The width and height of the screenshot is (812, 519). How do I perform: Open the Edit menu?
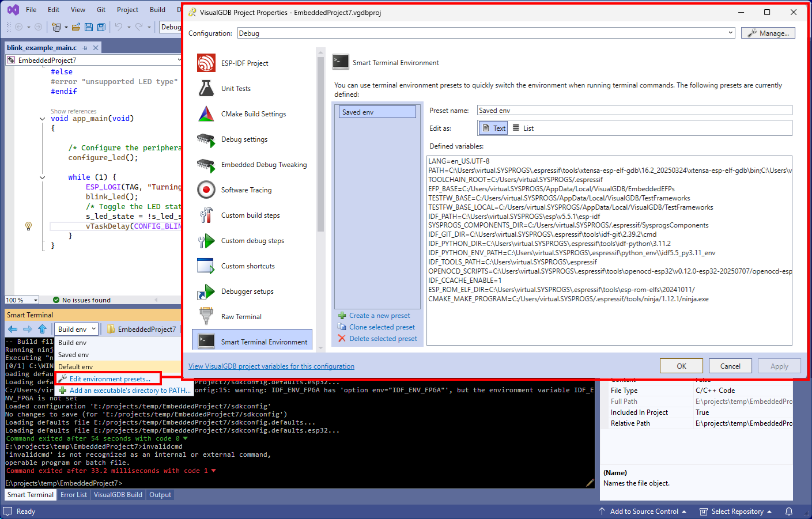(54, 10)
